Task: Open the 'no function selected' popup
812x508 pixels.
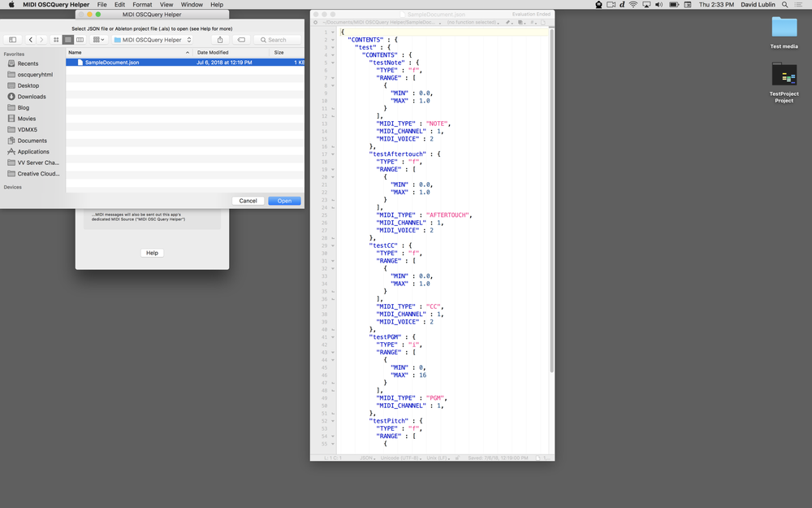Action: pos(473,23)
